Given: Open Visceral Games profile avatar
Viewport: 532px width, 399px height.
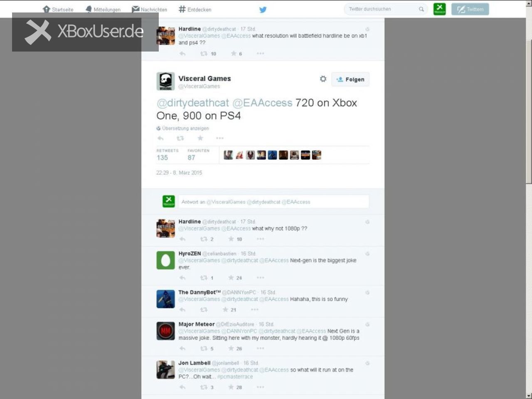Looking at the screenshot, I should (x=165, y=81).
